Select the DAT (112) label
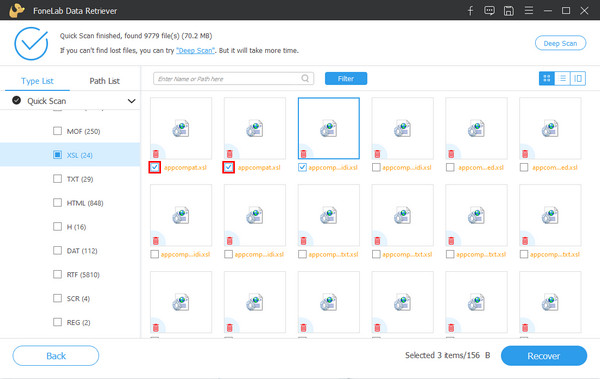 pos(82,251)
